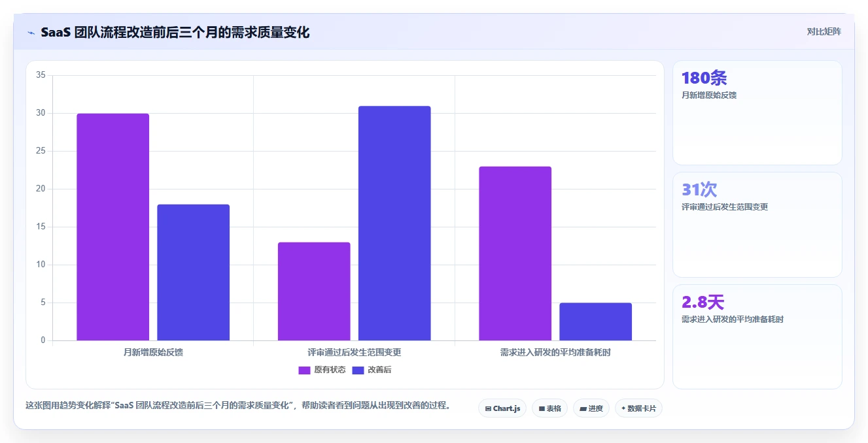Viewport: 868px width, 443px height.
Task: Click y-axis tick label 25
Action: point(41,151)
